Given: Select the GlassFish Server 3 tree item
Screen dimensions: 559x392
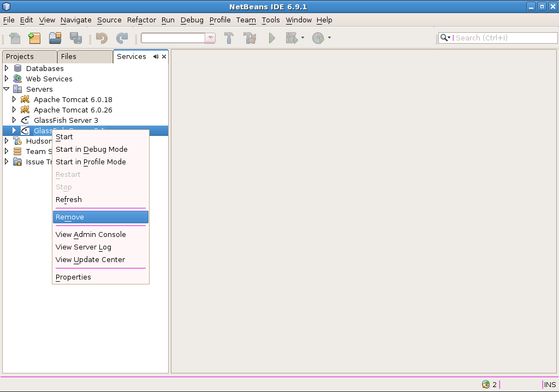Looking at the screenshot, I should point(66,120).
